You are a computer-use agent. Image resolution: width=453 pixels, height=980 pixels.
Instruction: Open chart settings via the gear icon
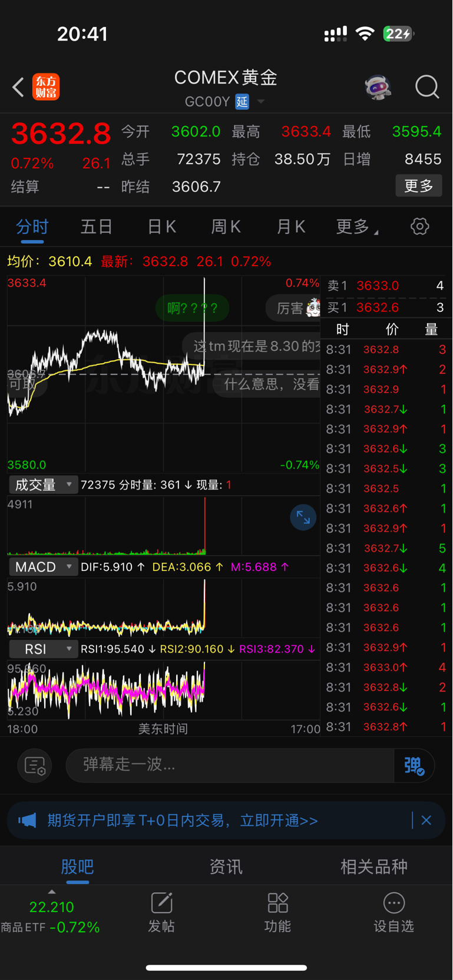pos(419,227)
